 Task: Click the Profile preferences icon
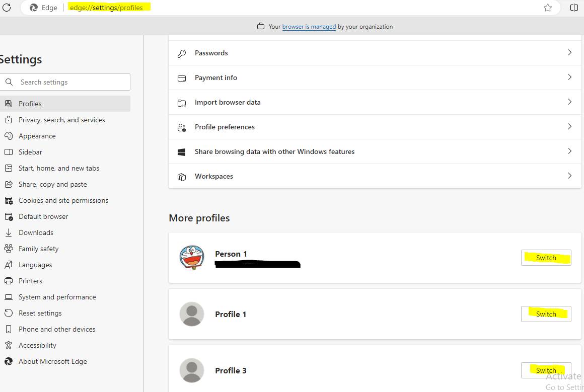(x=182, y=128)
